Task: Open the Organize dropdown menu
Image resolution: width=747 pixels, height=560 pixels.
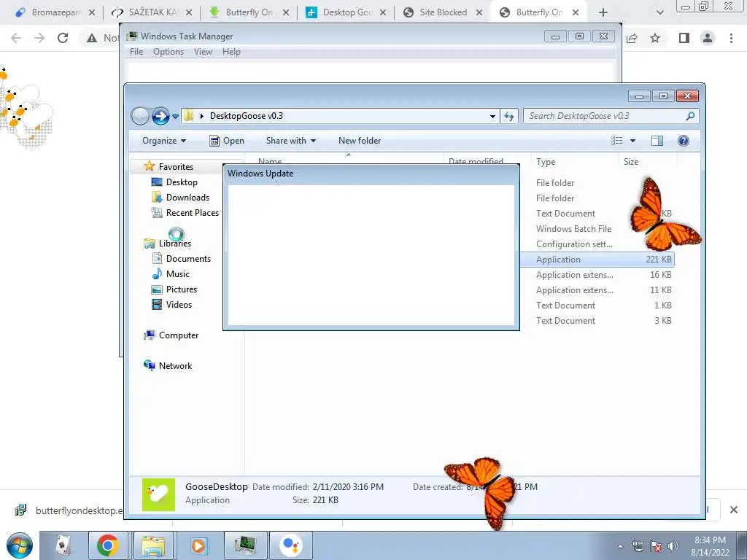Action: (164, 141)
